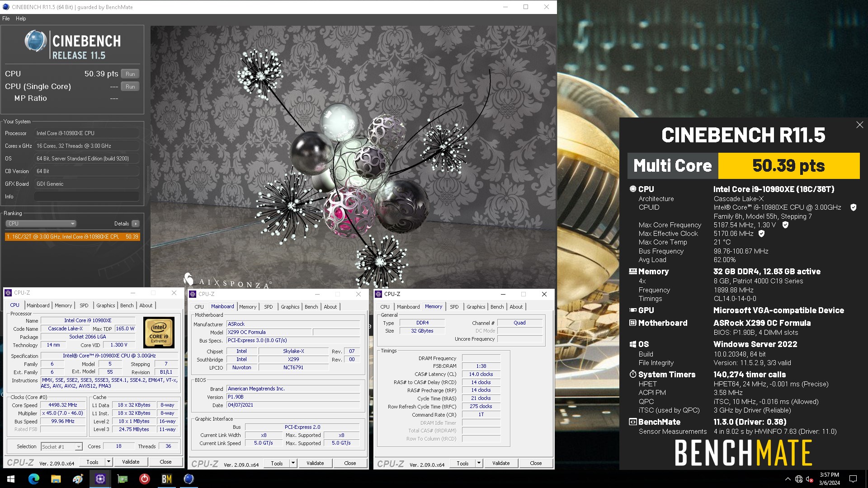Open Bench tab in the first CPU-Z window
The height and width of the screenshot is (488, 868).
[x=127, y=305]
